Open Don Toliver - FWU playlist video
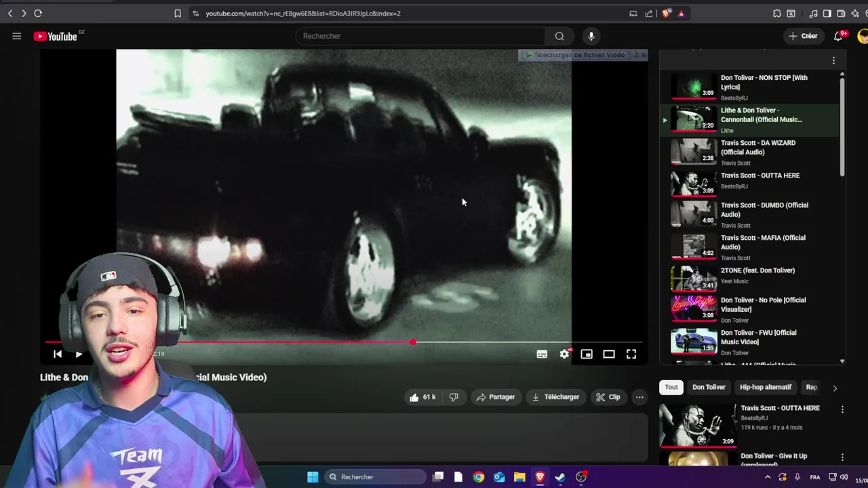Image resolution: width=868 pixels, height=488 pixels. coord(749,342)
